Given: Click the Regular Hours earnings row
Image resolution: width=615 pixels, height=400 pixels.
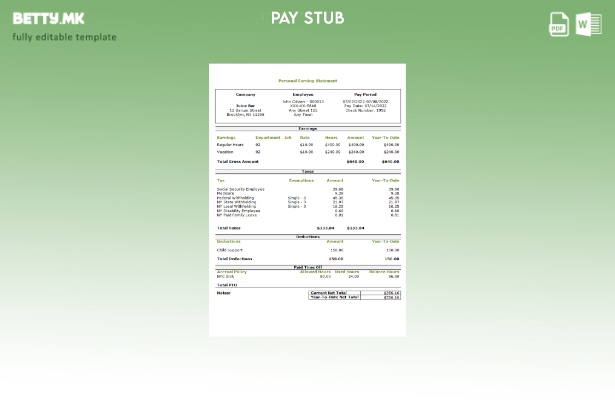Looking at the screenshot, I should tap(307, 145).
